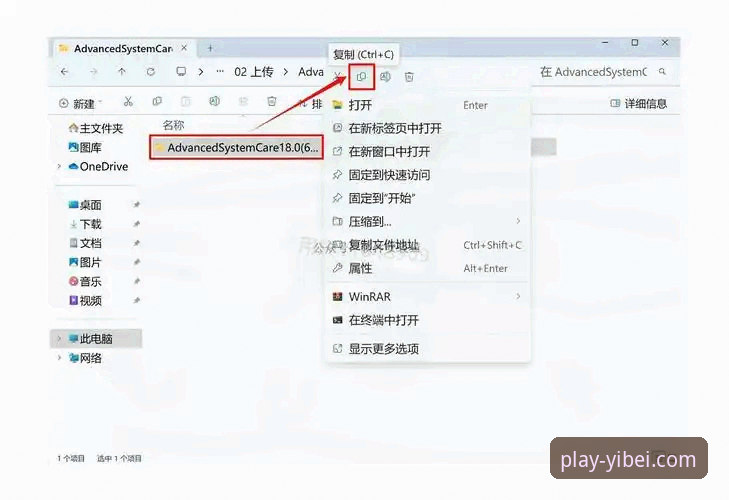The height and width of the screenshot is (500, 729).
Task: Open 图库 in the sidebar
Action: pyautogui.click(x=85, y=147)
